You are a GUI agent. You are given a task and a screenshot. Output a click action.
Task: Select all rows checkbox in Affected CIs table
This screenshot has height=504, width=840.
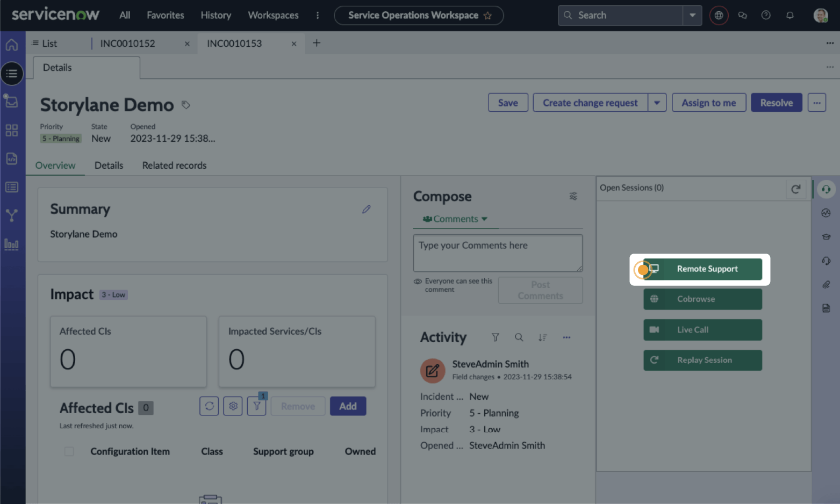pyautogui.click(x=69, y=451)
